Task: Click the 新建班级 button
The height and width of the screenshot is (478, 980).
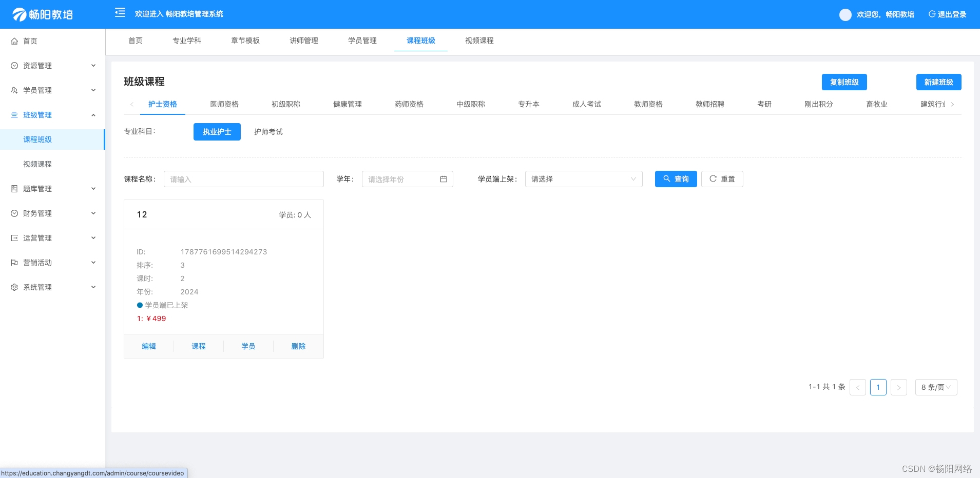Action: (939, 82)
